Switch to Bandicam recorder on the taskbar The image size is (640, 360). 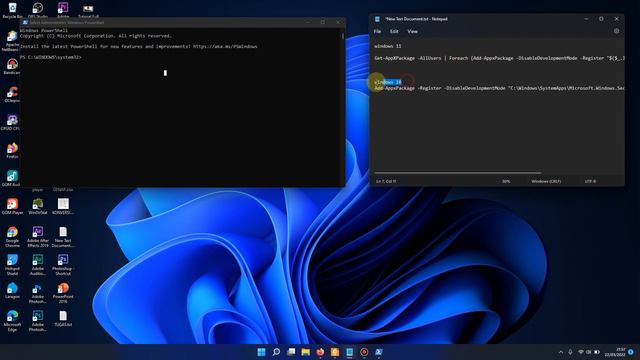tap(364, 352)
